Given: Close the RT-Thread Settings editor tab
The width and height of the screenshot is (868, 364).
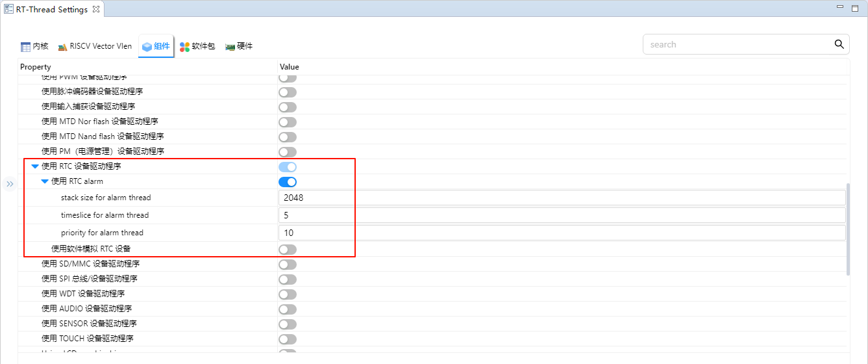Looking at the screenshot, I should (95, 9).
